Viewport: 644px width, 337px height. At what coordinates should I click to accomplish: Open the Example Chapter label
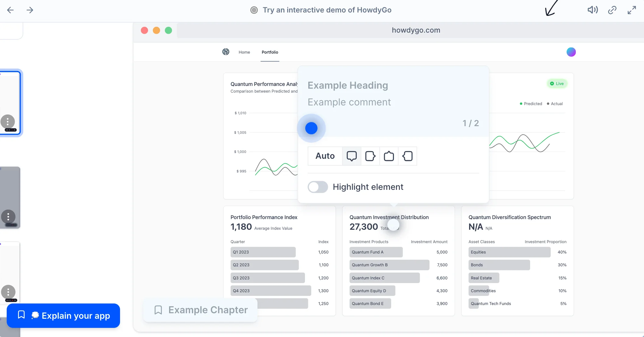coord(200,310)
